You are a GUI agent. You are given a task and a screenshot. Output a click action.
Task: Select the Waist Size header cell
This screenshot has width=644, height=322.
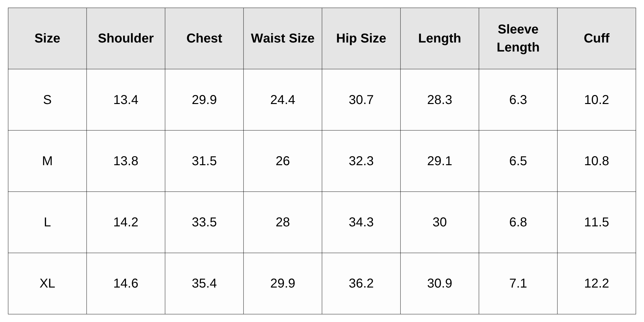pyautogui.click(x=282, y=38)
